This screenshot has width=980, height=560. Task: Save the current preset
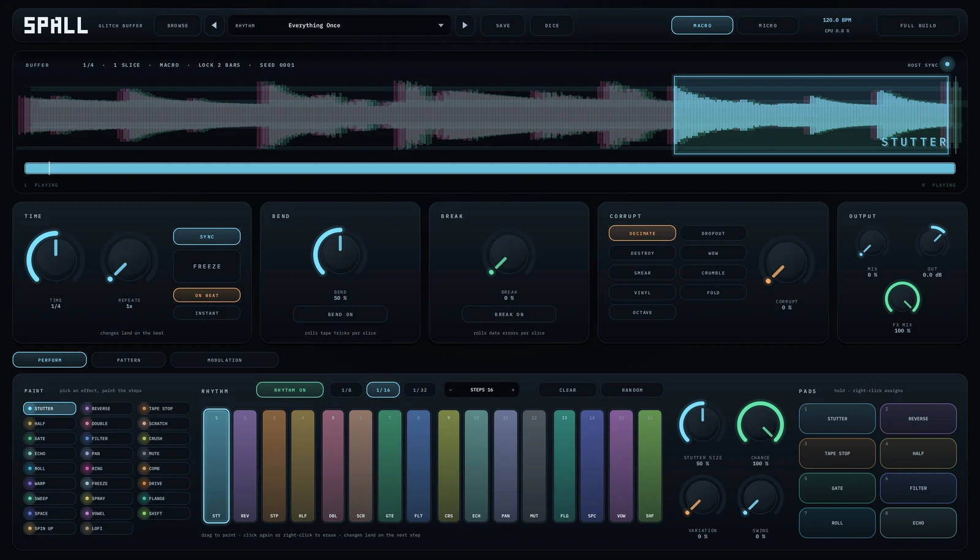(x=503, y=25)
